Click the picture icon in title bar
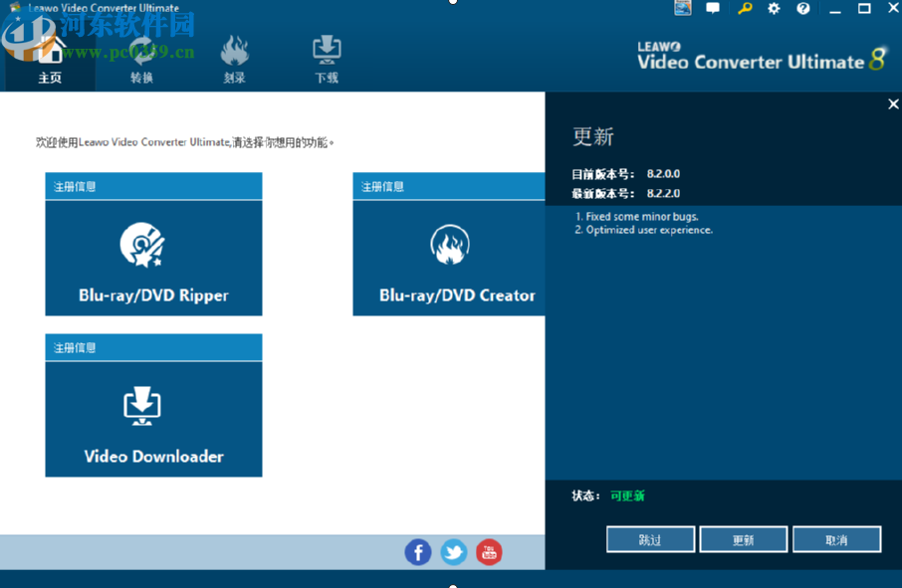The image size is (902, 588). pyautogui.click(x=682, y=8)
